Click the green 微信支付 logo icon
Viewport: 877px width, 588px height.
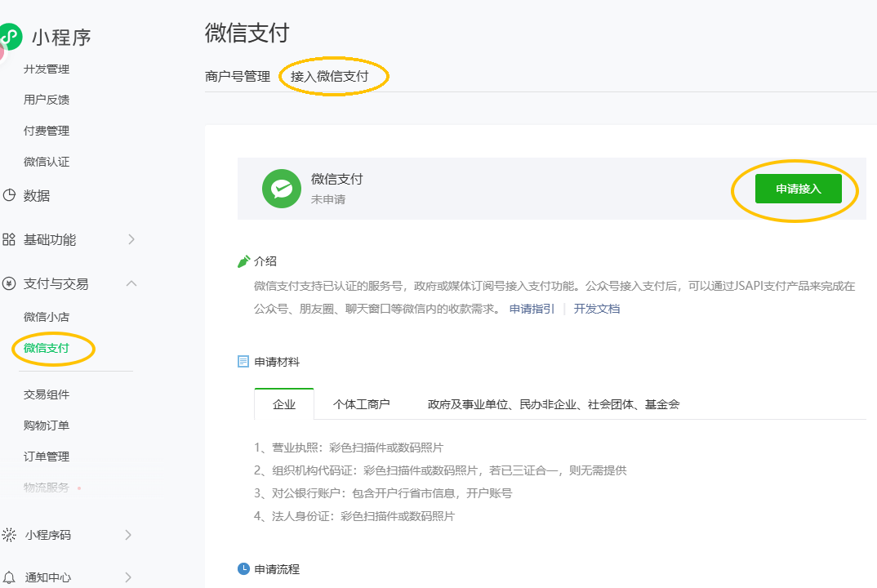coord(282,189)
